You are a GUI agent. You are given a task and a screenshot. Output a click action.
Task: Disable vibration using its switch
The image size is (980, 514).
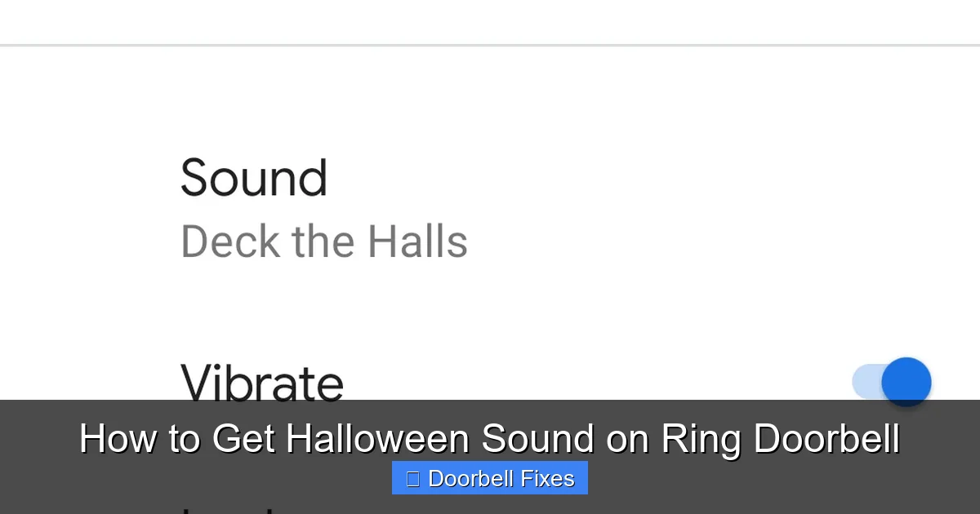coord(893,382)
